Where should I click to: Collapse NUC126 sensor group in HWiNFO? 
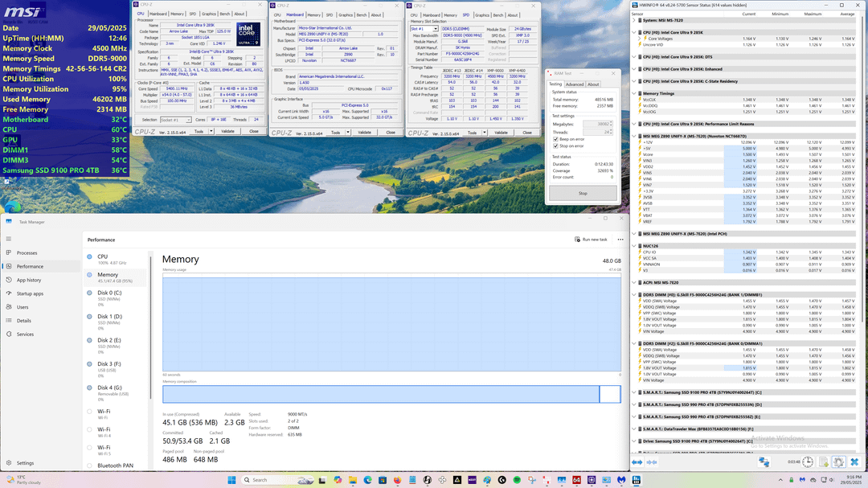(x=634, y=245)
